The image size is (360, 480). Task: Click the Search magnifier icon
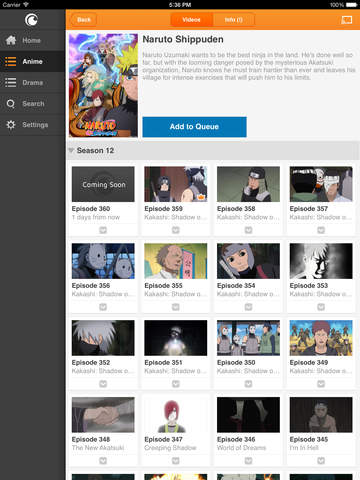tap(11, 104)
